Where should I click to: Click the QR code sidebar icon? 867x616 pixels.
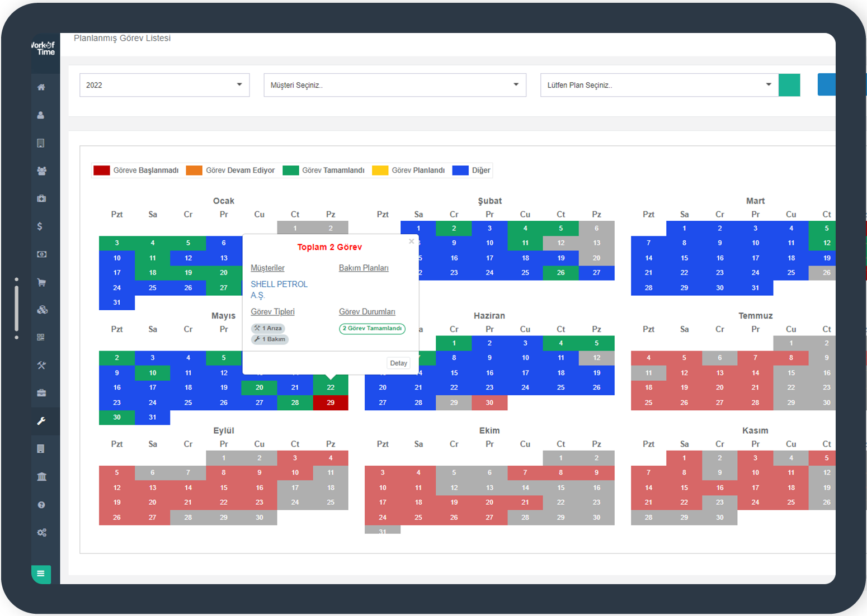click(41, 338)
